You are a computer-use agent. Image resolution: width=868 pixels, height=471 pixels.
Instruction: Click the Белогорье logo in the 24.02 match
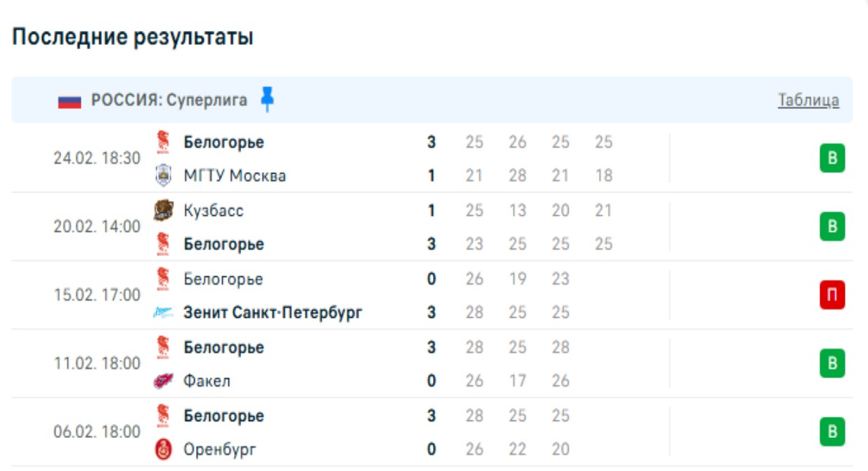pos(163,142)
